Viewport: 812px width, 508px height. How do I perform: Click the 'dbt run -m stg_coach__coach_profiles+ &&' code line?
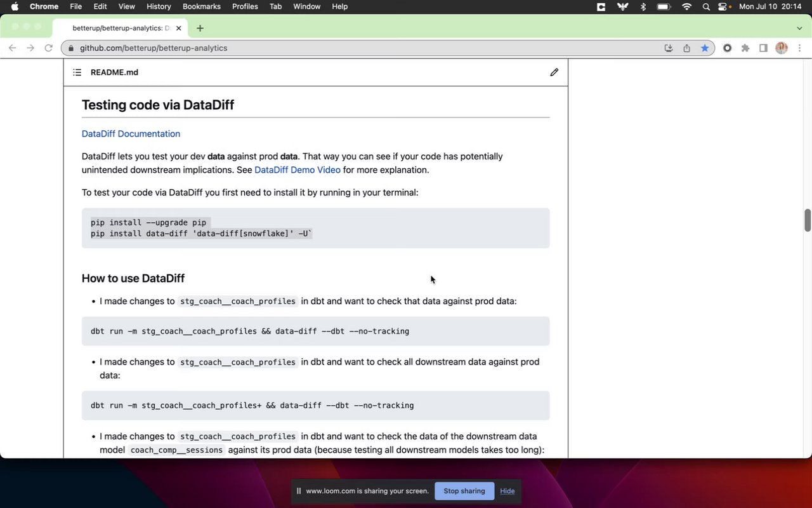[252, 406]
